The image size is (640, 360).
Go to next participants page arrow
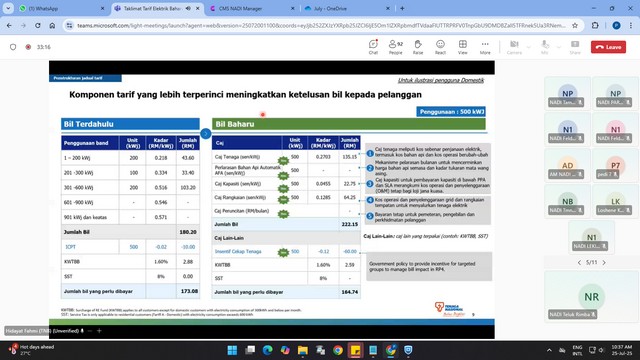tap(604, 262)
